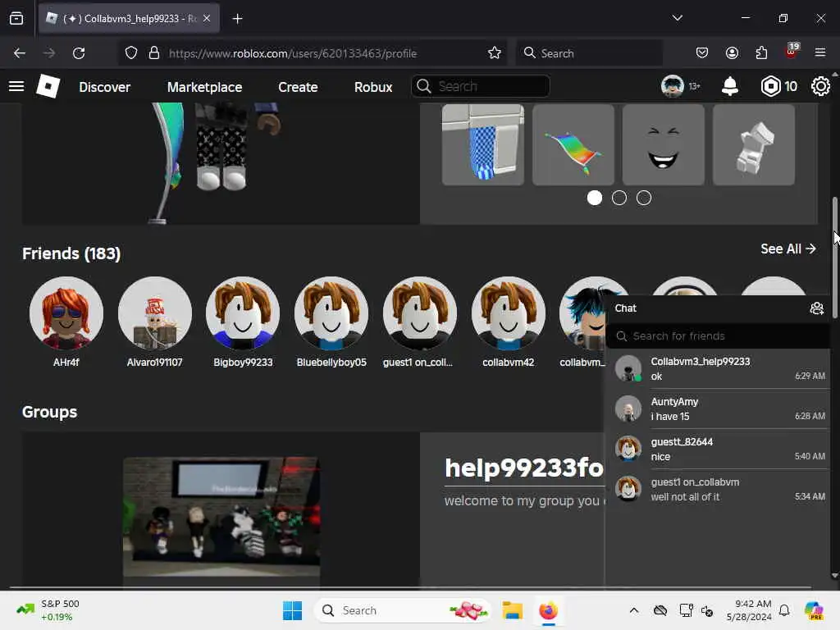840x630 pixels.
Task: Open Windows notification bell in tray
Action: [784, 610]
